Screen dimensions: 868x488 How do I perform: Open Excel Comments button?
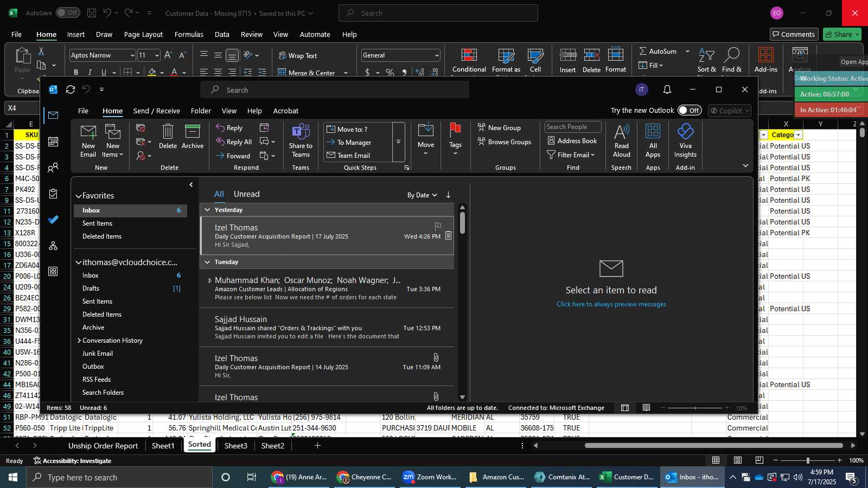(x=794, y=34)
